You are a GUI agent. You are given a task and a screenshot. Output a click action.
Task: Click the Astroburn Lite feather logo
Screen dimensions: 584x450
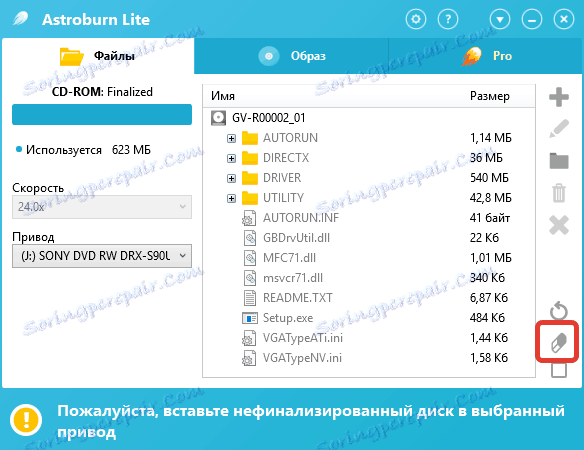(20, 18)
